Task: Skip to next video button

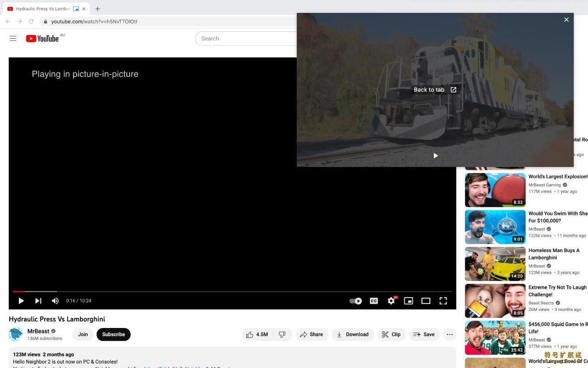Action: [x=38, y=301]
